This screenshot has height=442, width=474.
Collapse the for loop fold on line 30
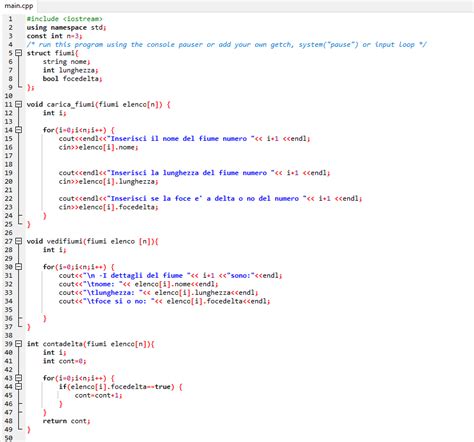click(x=19, y=267)
